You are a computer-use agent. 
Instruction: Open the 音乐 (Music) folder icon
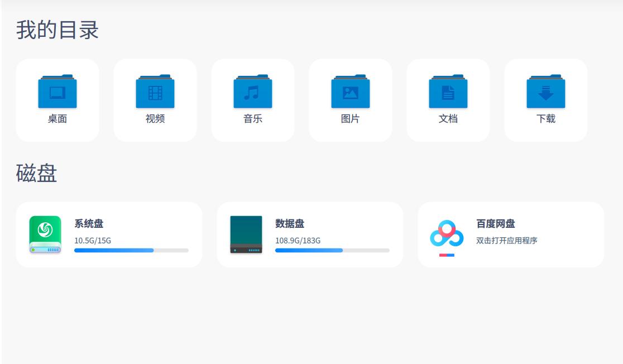coord(252,91)
